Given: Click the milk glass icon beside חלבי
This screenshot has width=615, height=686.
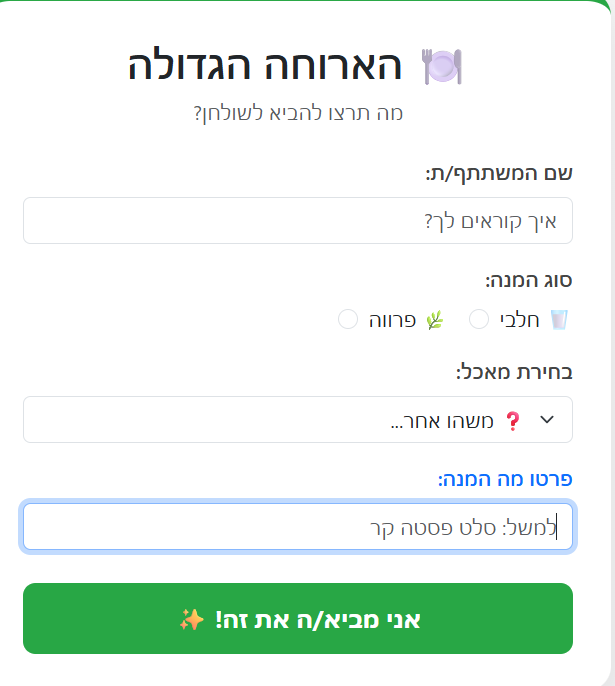Looking at the screenshot, I should (559, 320).
